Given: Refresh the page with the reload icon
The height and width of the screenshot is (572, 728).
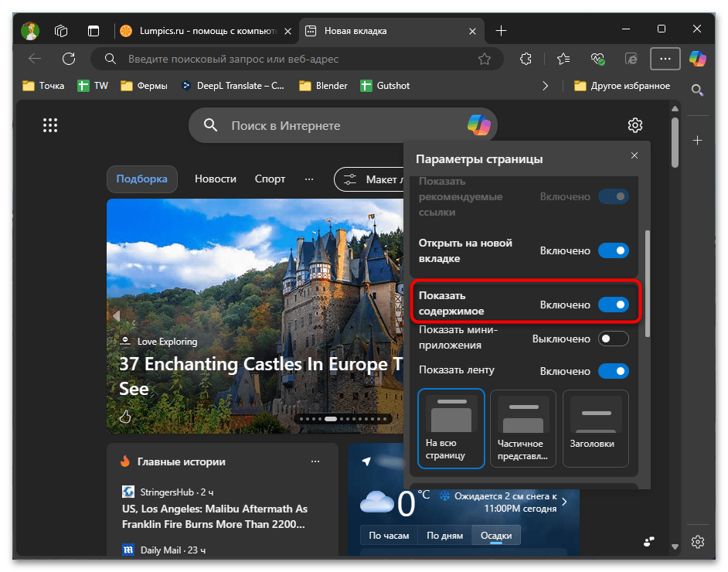Looking at the screenshot, I should pos(69,59).
